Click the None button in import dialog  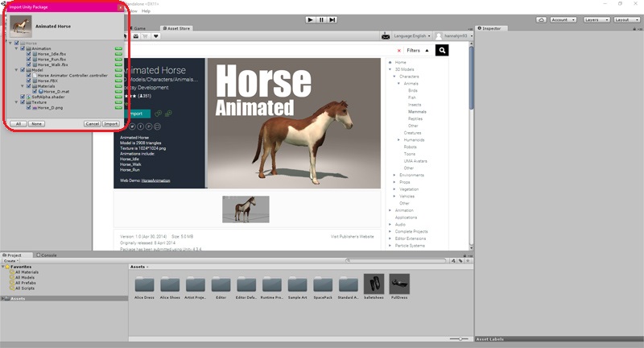pyautogui.click(x=36, y=124)
